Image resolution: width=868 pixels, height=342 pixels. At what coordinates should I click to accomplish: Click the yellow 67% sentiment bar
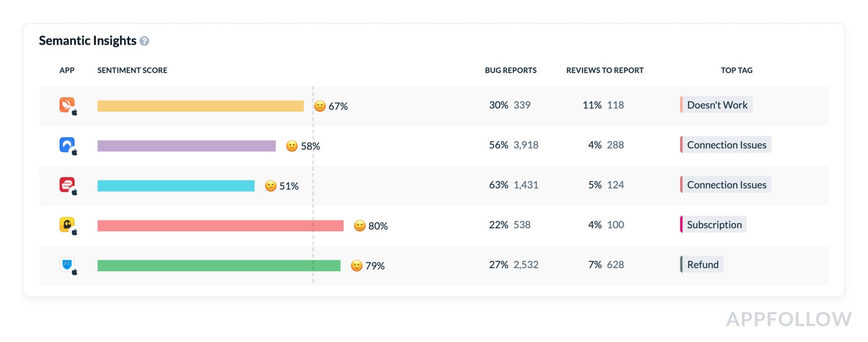(x=200, y=106)
